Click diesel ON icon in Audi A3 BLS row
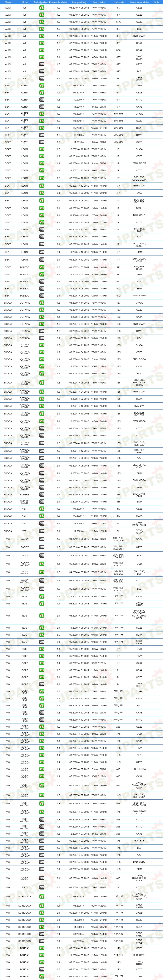The height and width of the screenshot is (980, 163). [x=42, y=71]
